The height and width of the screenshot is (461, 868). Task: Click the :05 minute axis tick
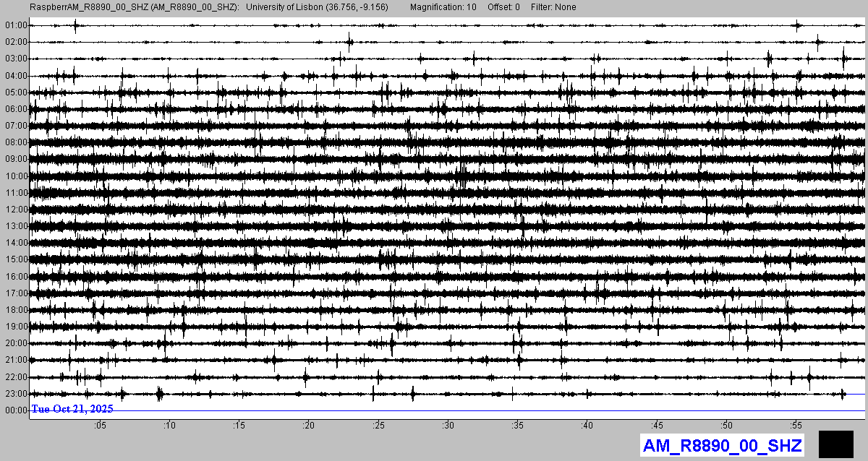point(100,426)
